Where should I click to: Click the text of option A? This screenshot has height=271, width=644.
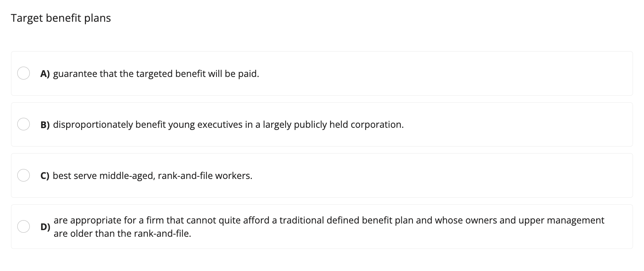click(156, 74)
